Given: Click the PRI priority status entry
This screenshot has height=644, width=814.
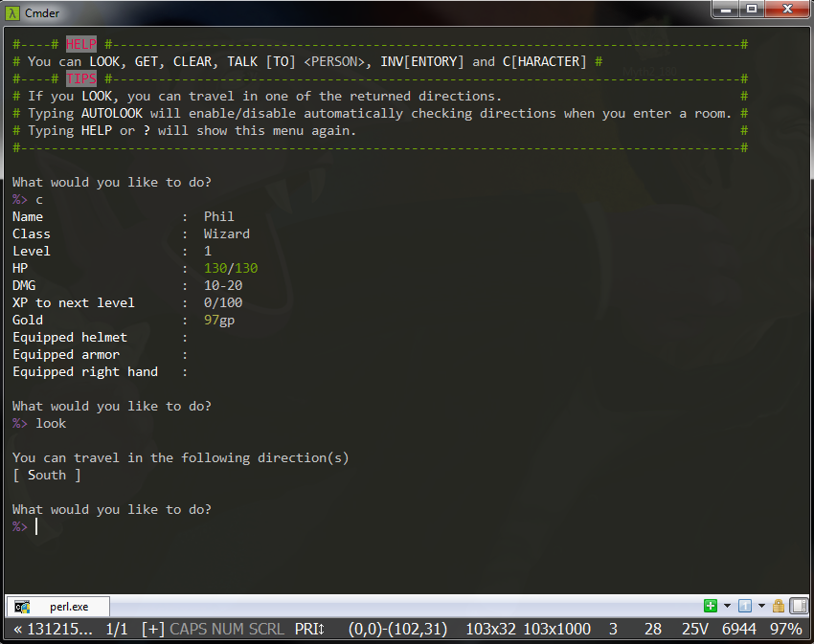Looking at the screenshot, I should click(309, 629).
